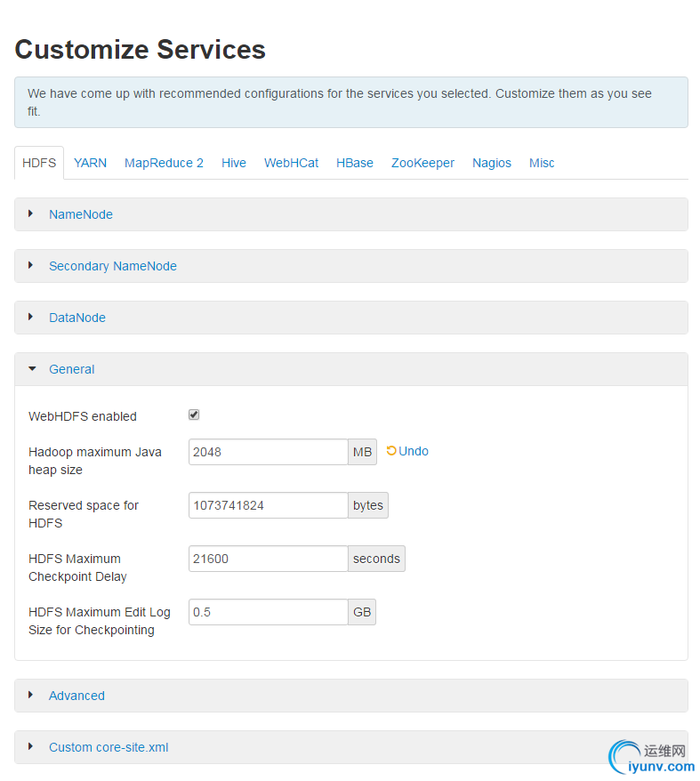The height and width of the screenshot is (781, 700).
Task: Focus the HDFS Maximum Checkpoint Delay field
Action: click(268, 559)
